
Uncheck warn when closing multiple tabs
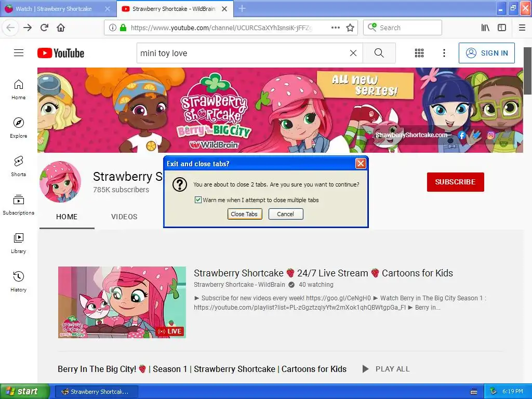tap(198, 200)
